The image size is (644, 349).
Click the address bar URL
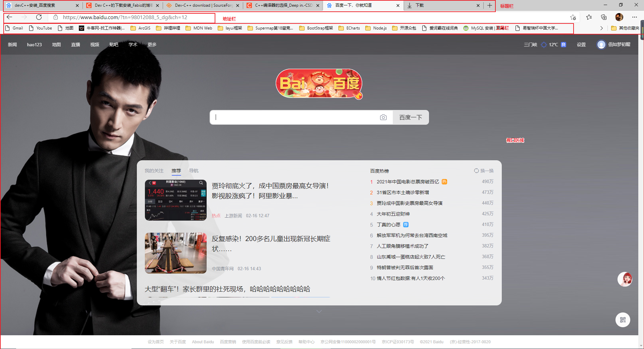click(x=125, y=17)
